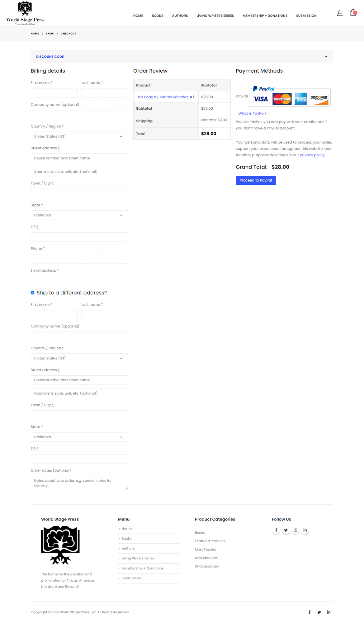Uncheck Ship to a different address
364x623 pixels.
pyautogui.click(x=32, y=293)
